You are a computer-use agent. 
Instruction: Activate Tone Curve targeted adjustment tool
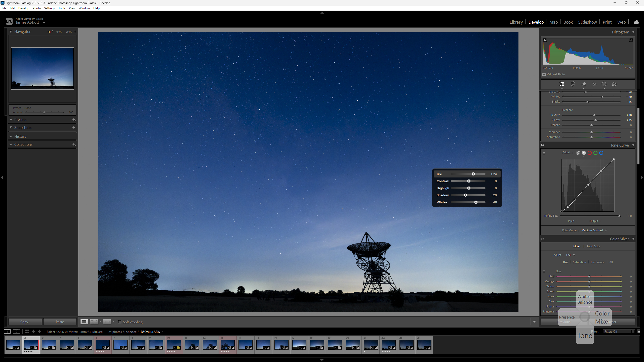(x=544, y=153)
